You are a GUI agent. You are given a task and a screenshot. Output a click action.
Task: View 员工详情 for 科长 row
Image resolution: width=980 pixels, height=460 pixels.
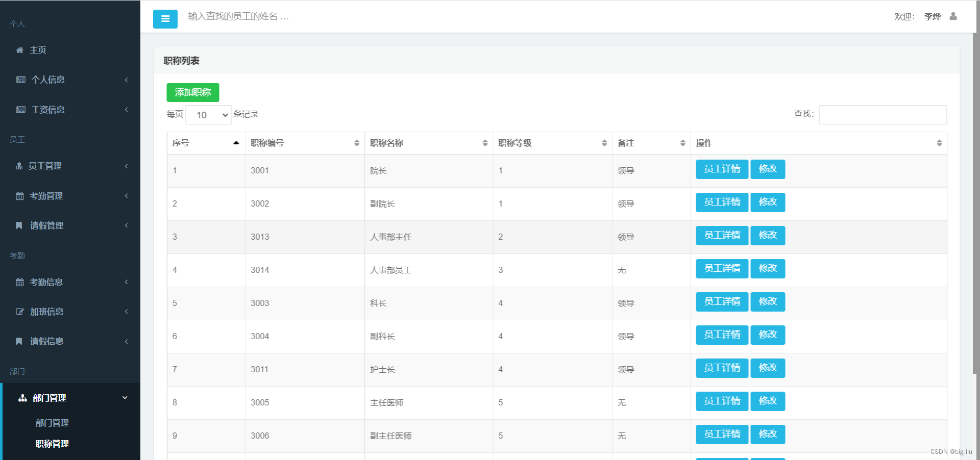722,302
